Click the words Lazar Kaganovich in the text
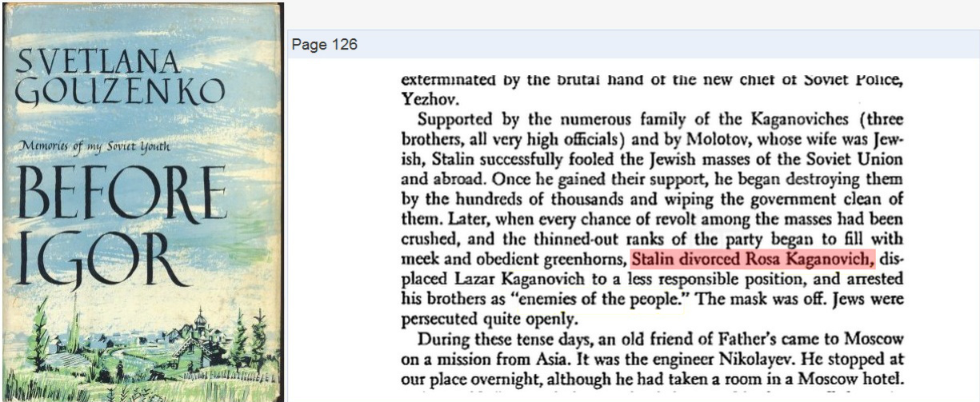This screenshot has height=402, width=980. [x=502, y=278]
